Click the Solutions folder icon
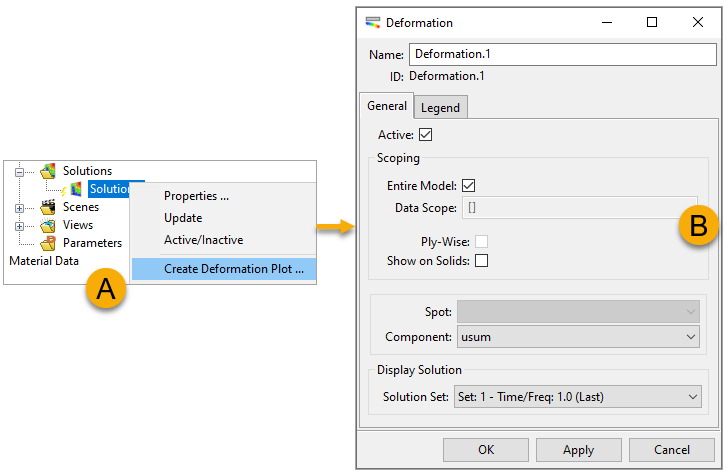728x475 pixels. [x=48, y=171]
